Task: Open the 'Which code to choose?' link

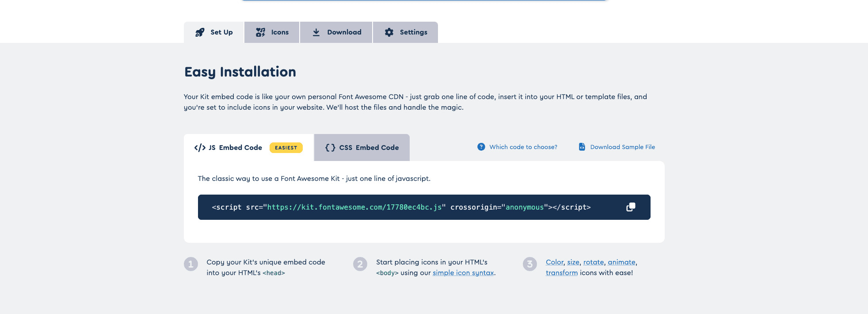Action: 523,147
